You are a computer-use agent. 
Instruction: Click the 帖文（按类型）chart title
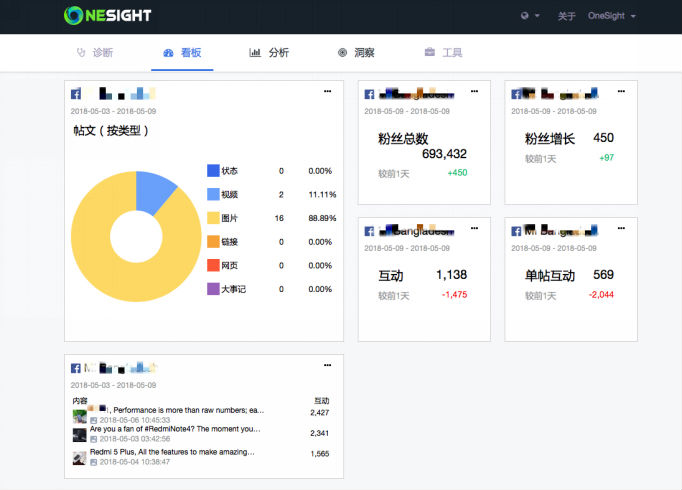coord(111,130)
